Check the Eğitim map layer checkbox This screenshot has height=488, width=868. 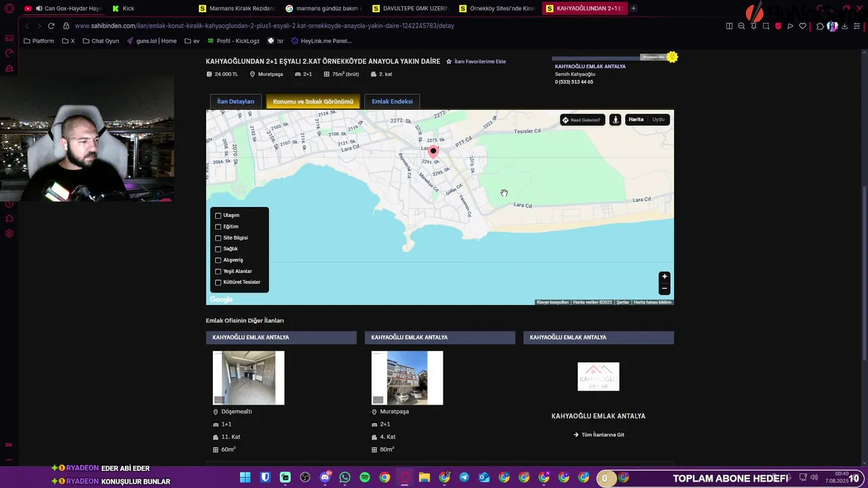218,226
